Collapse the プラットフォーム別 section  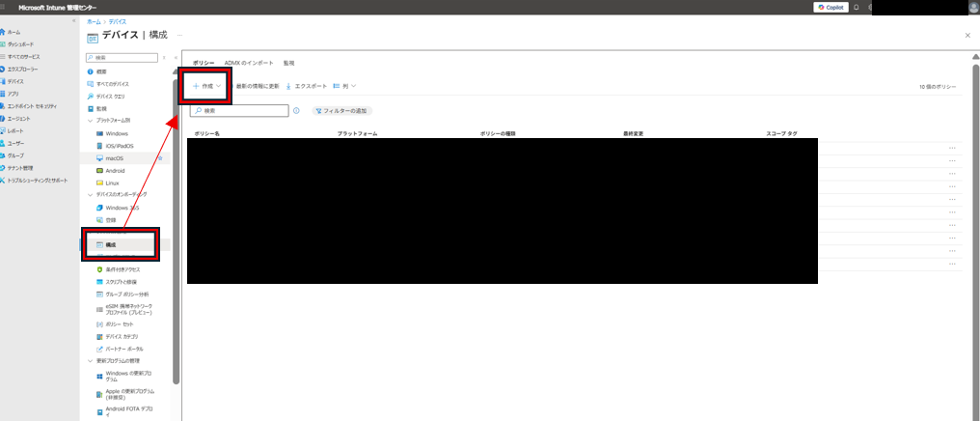click(x=90, y=120)
